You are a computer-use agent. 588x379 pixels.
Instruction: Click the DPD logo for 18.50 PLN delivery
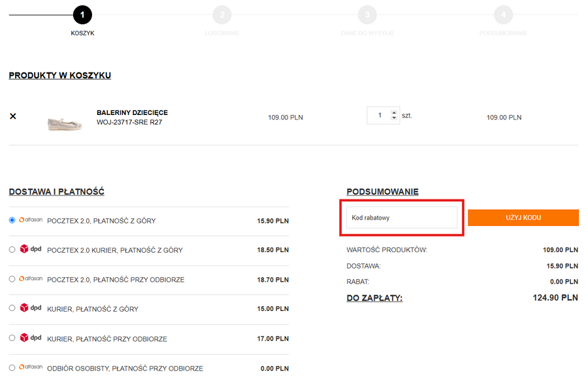31,249
